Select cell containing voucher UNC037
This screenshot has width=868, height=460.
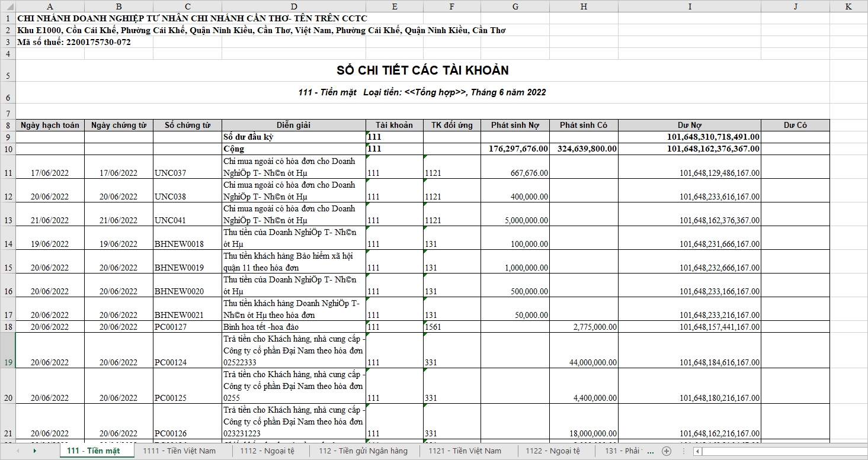[187, 173]
